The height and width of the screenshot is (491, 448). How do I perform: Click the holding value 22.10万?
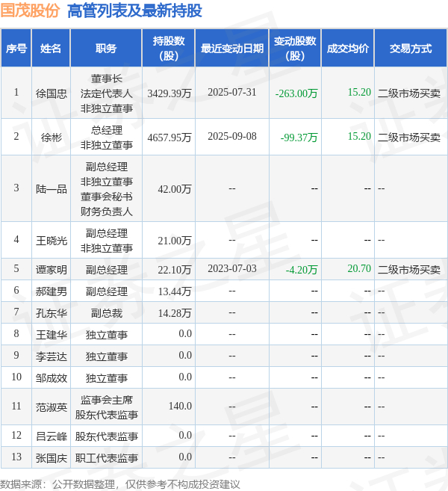coord(175,269)
